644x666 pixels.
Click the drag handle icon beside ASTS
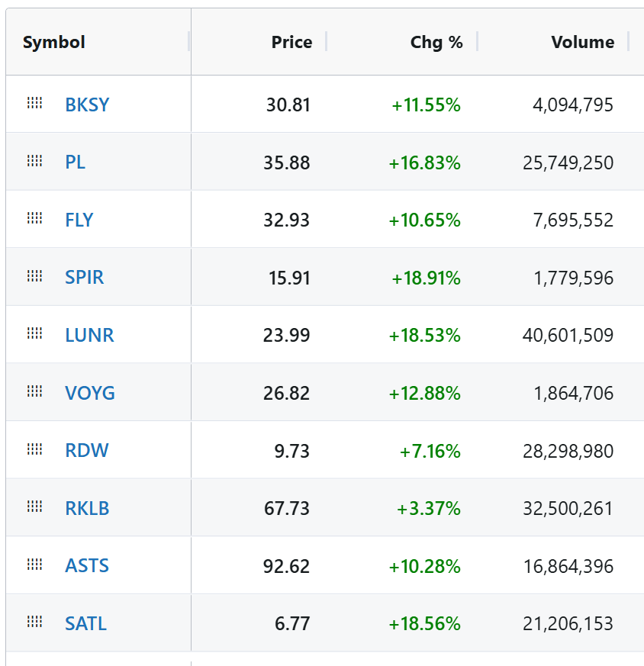pyautogui.click(x=34, y=565)
